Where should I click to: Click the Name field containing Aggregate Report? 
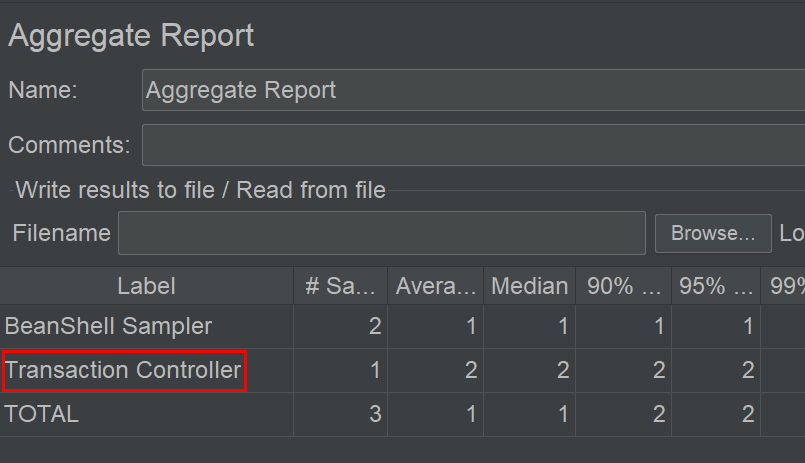click(473, 90)
